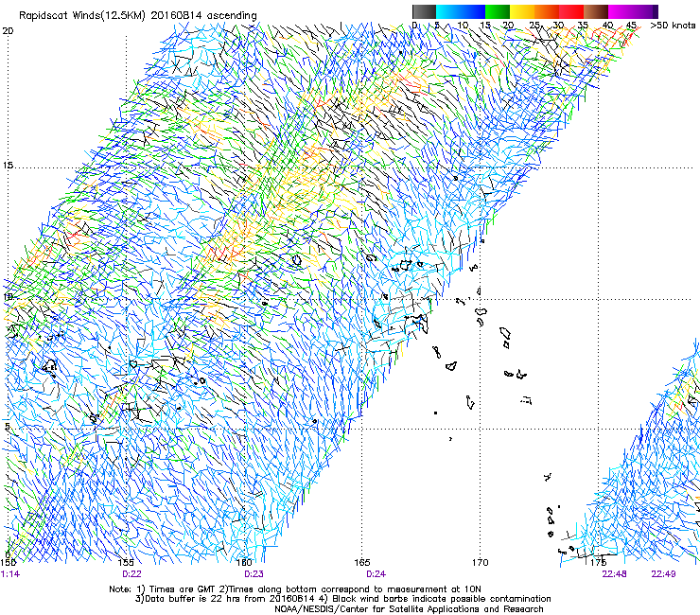This screenshot has width=700, height=615.
Task: Click the '155' longitude axis label
Action: click(x=126, y=563)
